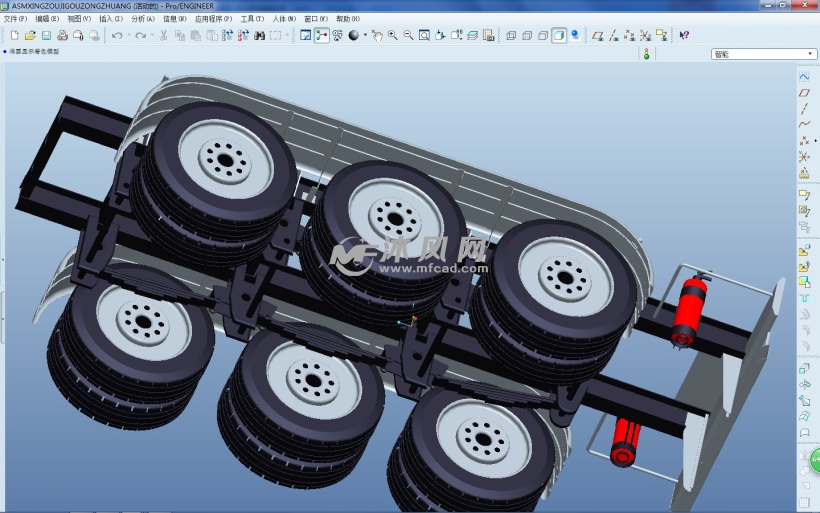Undo the last action
This screenshot has height=513, width=820.
pyautogui.click(x=117, y=35)
